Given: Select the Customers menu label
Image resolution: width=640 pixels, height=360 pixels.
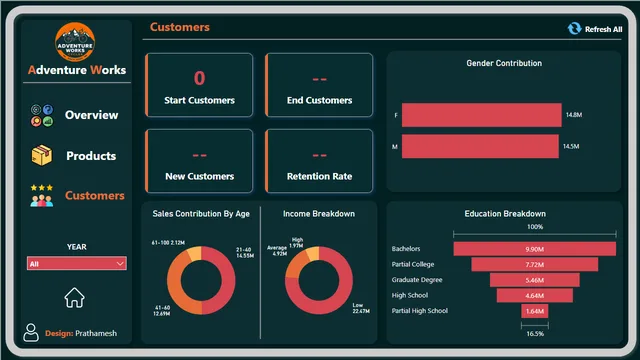Looking at the screenshot, I should (95, 196).
